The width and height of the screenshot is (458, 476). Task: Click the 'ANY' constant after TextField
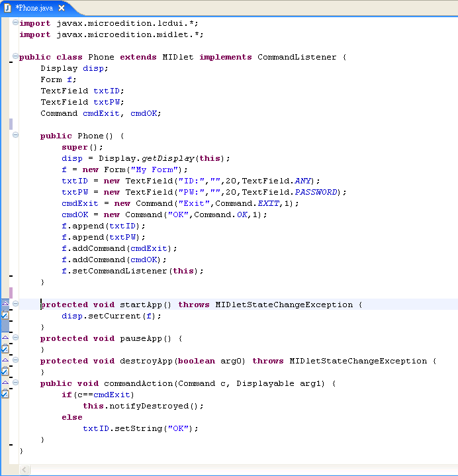pos(302,181)
